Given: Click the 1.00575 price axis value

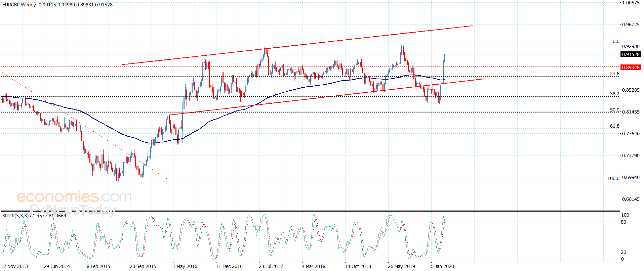Looking at the screenshot, I should click(631, 3).
